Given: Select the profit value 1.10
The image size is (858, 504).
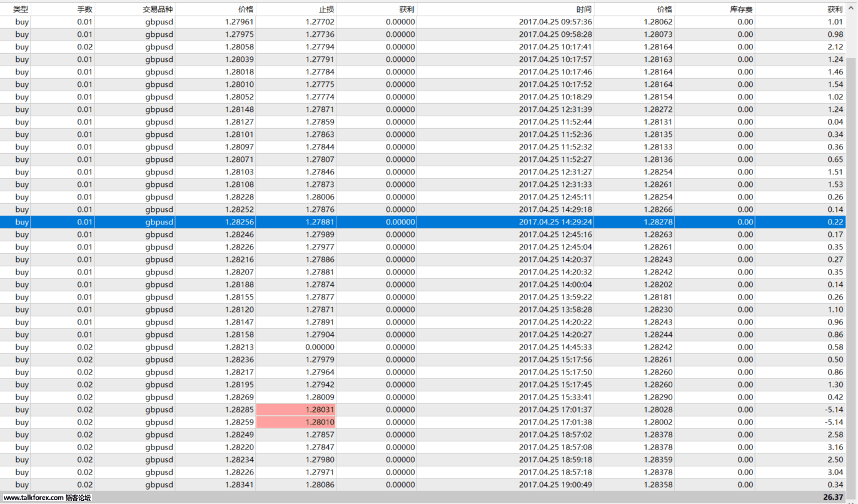Looking at the screenshot, I should pos(835,310).
